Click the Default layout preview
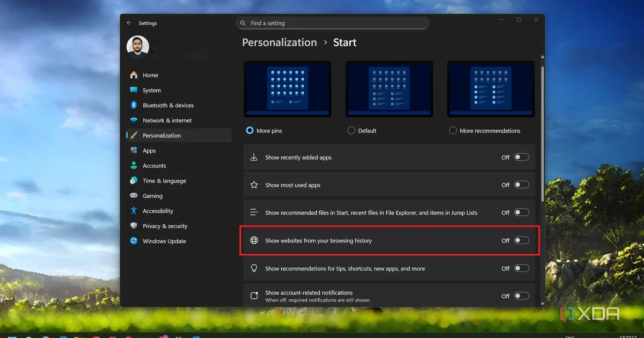The image size is (644, 338). click(x=389, y=89)
